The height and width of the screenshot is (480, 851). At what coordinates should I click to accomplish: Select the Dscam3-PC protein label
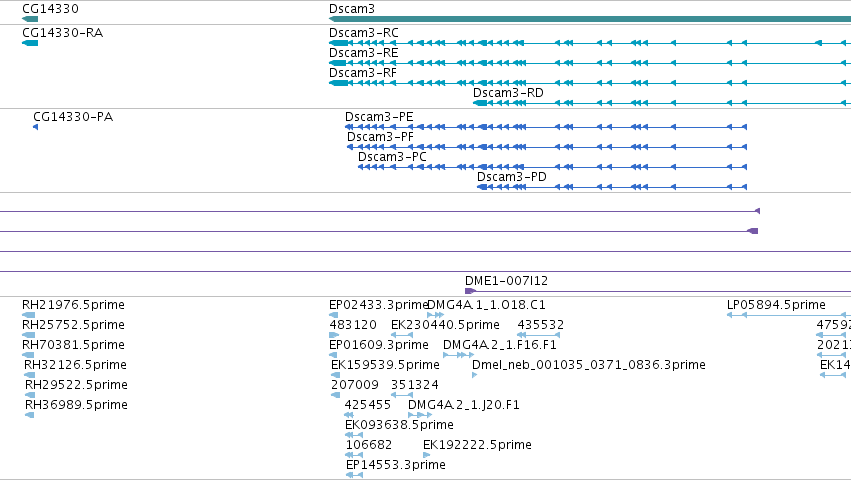click(x=392, y=157)
